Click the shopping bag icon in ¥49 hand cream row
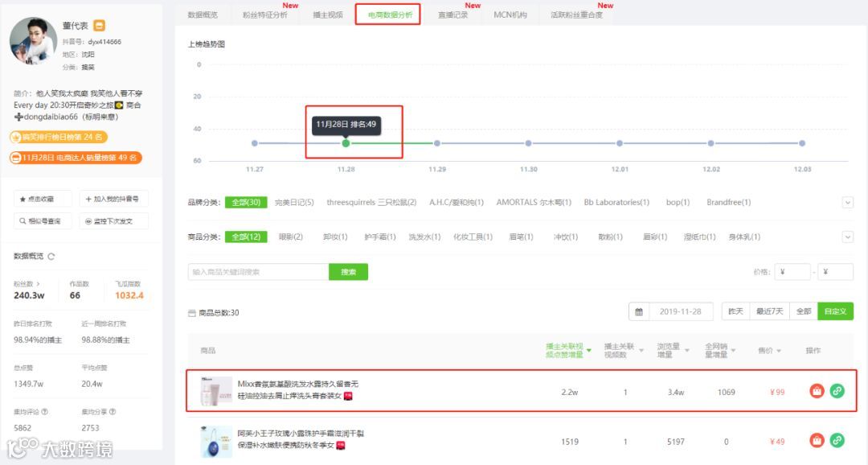This screenshot has width=868, height=465. (817, 441)
